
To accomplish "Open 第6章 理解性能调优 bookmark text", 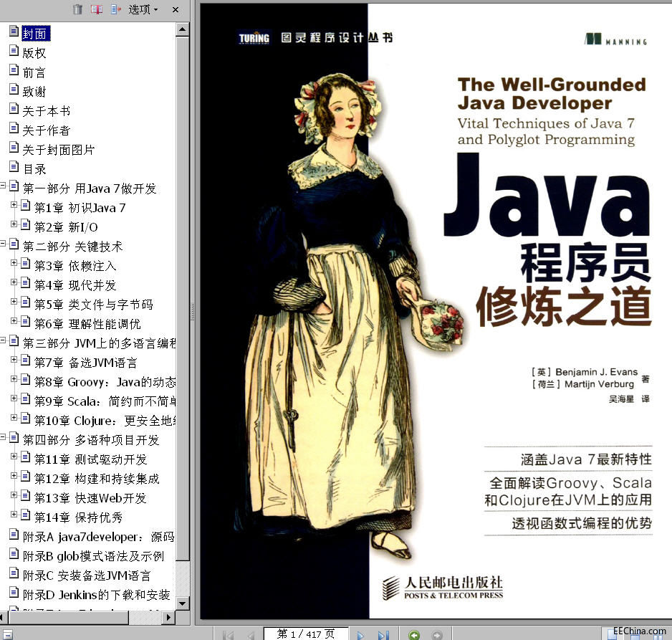I will point(87,324).
